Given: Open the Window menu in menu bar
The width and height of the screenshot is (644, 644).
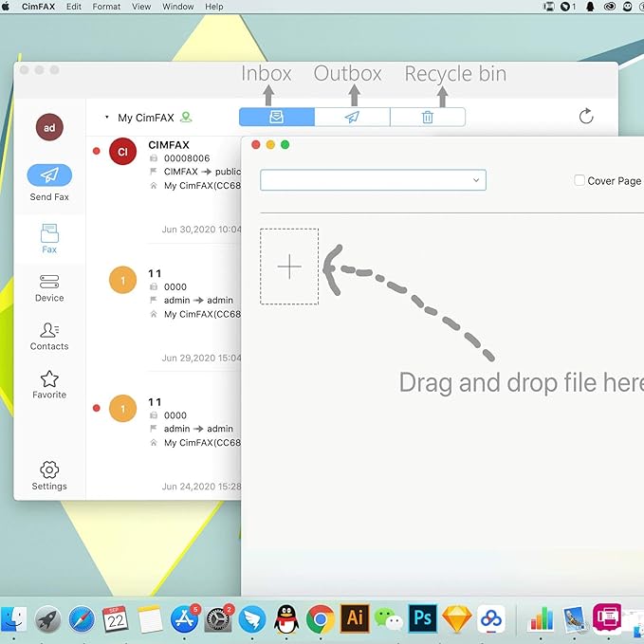Looking at the screenshot, I should (178, 7).
